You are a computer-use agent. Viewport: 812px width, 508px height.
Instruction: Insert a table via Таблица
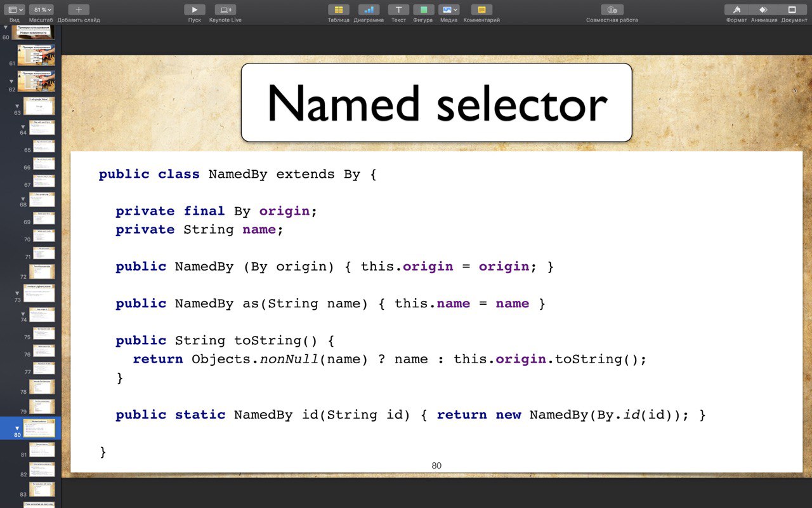(x=339, y=10)
